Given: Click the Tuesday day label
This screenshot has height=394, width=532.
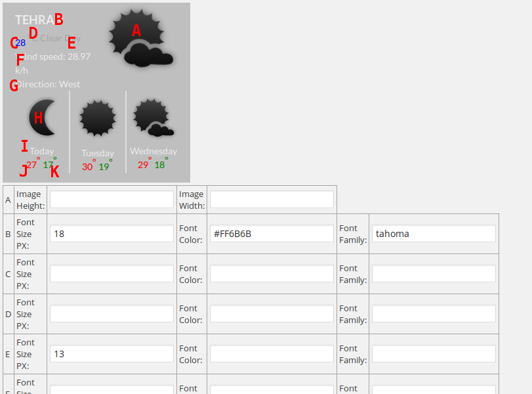Looking at the screenshot, I should point(98,153).
